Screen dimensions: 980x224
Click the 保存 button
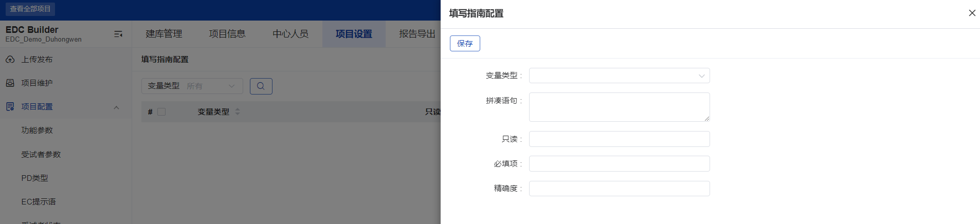(x=465, y=44)
